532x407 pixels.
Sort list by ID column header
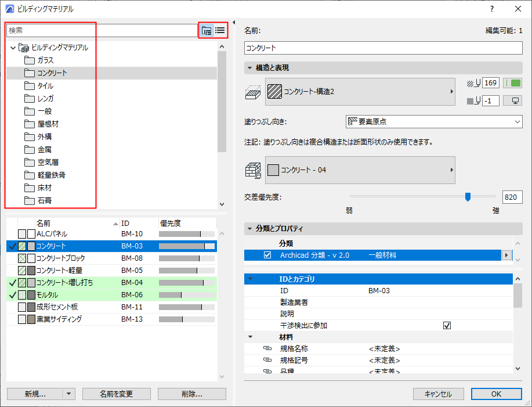tap(139, 224)
